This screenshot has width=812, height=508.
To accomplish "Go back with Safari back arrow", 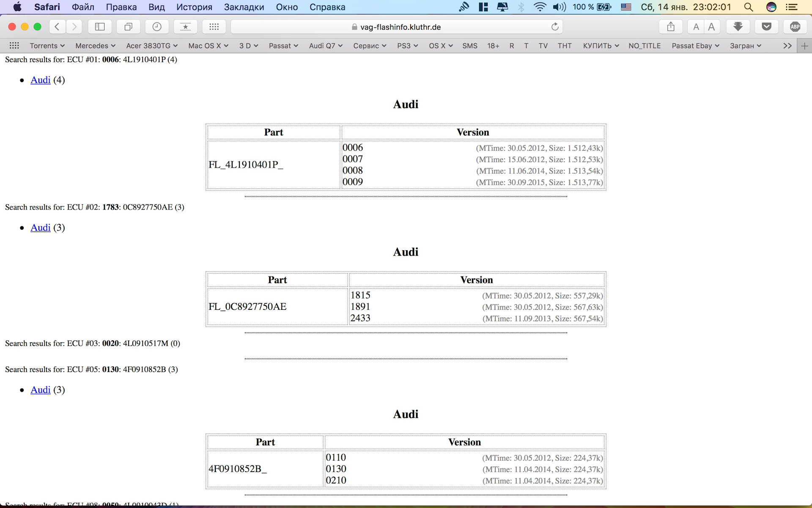I will coord(57,27).
